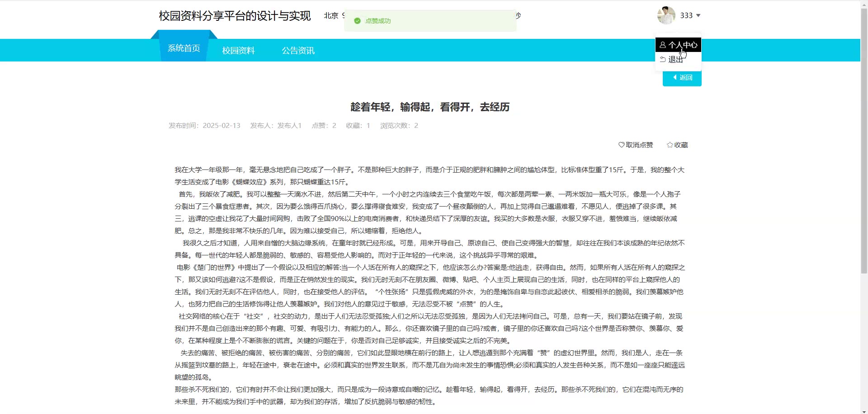Click the green checkmark in 点赞成功 toast
Screen dimensions: 868x414
point(357,21)
